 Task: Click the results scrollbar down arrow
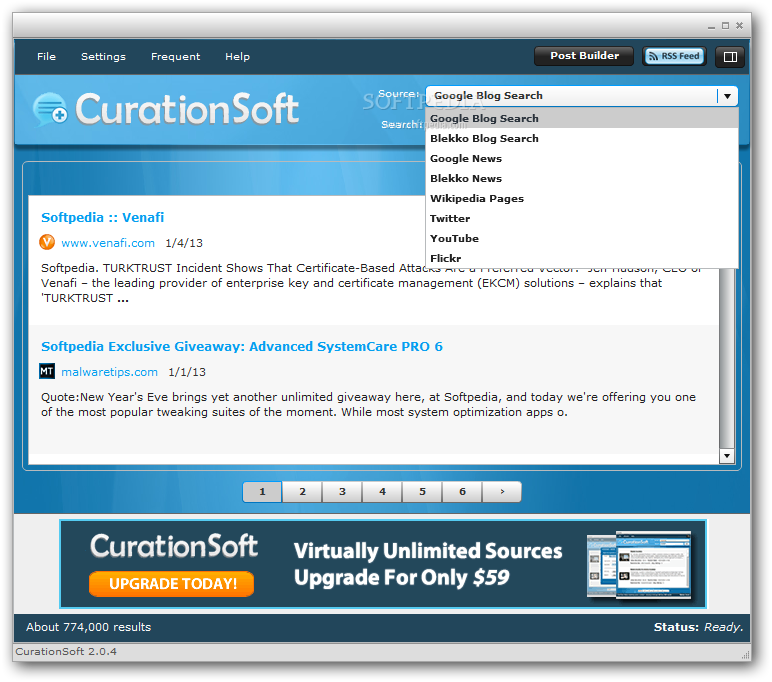pyautogui.click(x=727, y=456)
